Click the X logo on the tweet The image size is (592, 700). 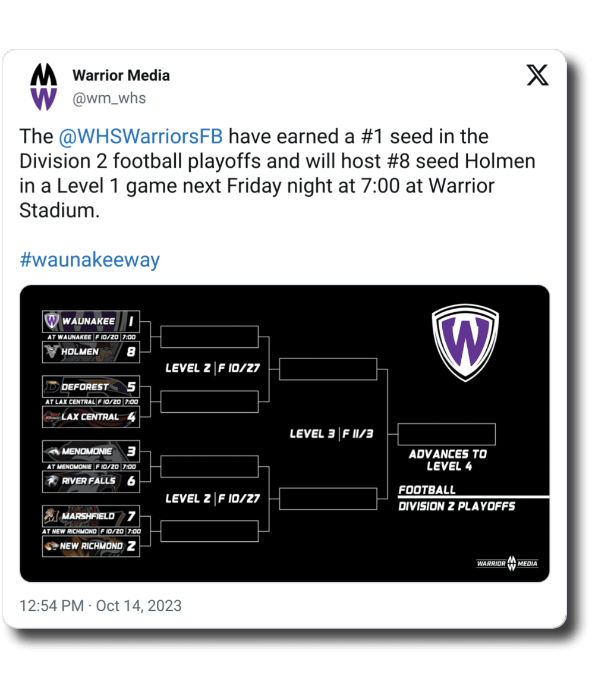537,76
